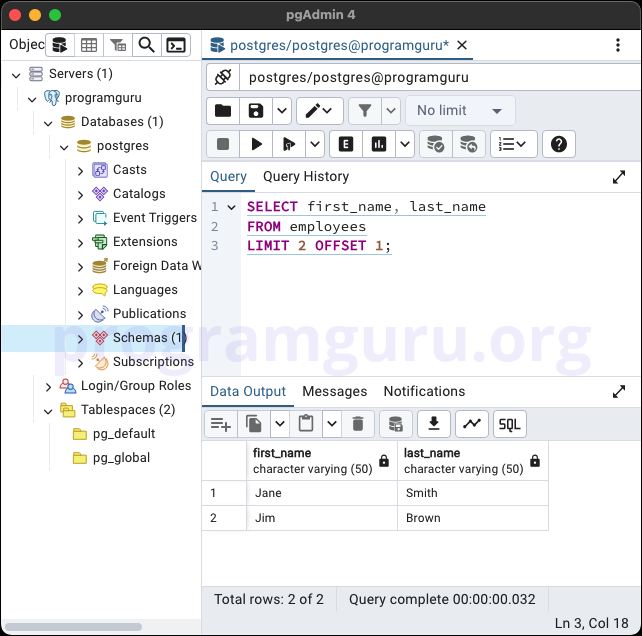
Task: Open the Notifications tab
Action: click(x=424, y=392)
